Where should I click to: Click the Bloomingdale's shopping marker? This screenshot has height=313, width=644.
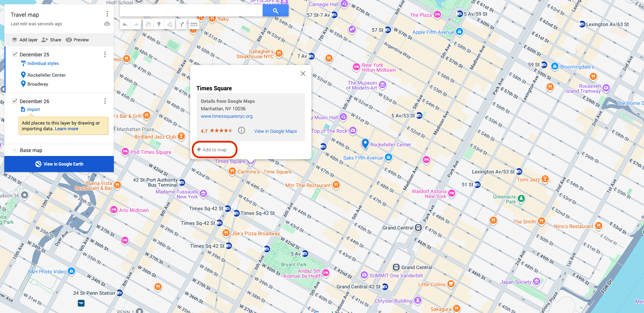point(554,66)
